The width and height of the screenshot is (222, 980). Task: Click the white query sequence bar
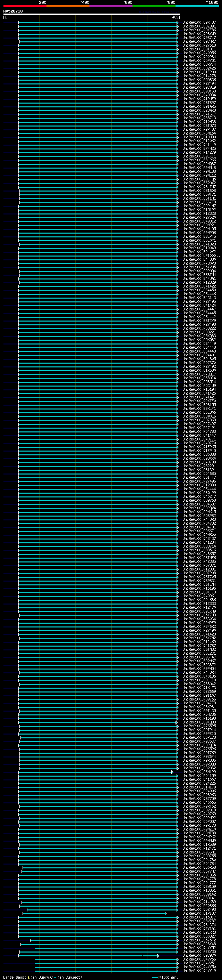92,14
